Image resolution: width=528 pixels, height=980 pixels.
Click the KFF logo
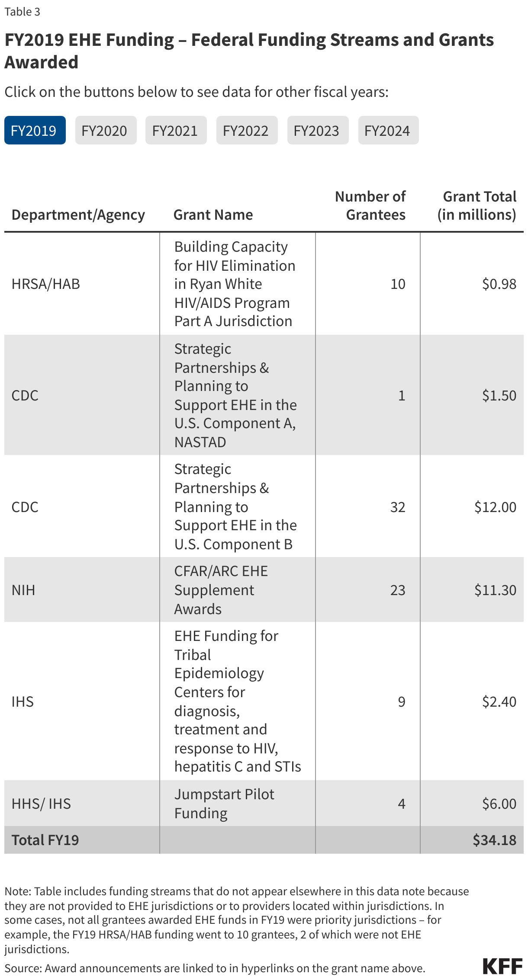(502, 966)
